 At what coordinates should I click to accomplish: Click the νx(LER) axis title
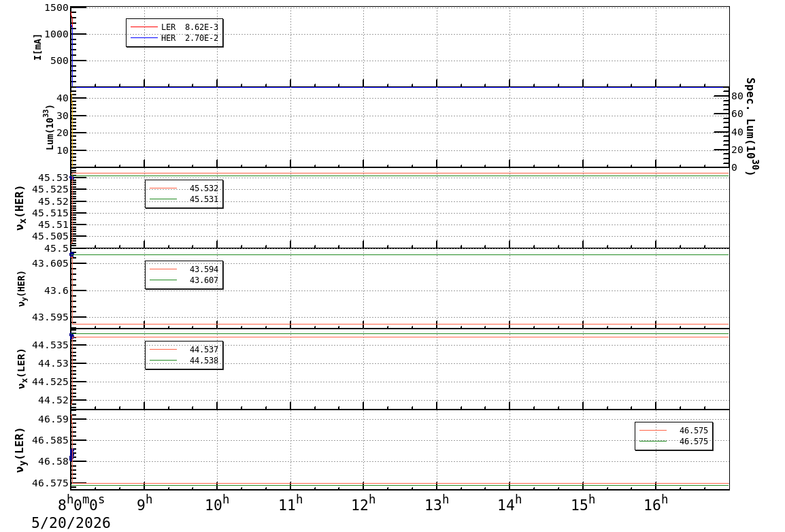click(x=22, y=369)
